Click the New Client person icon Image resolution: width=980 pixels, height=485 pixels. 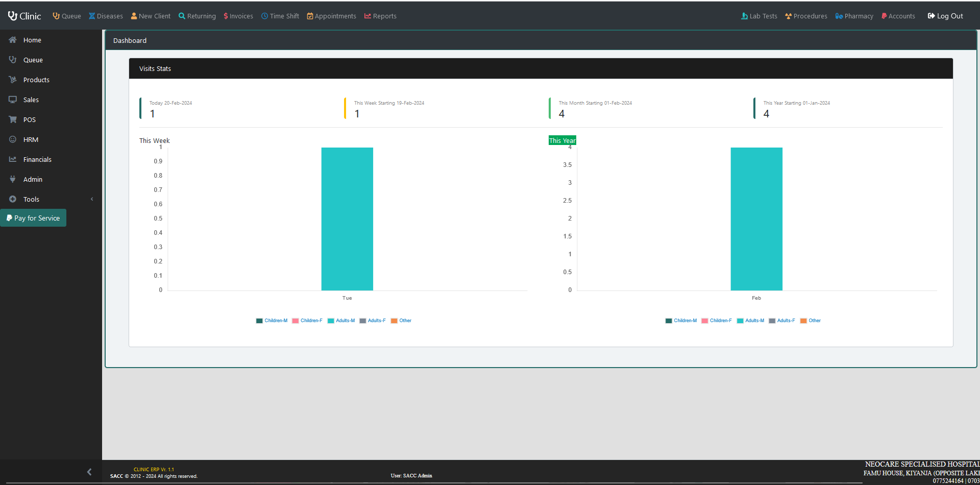point(134,16)
